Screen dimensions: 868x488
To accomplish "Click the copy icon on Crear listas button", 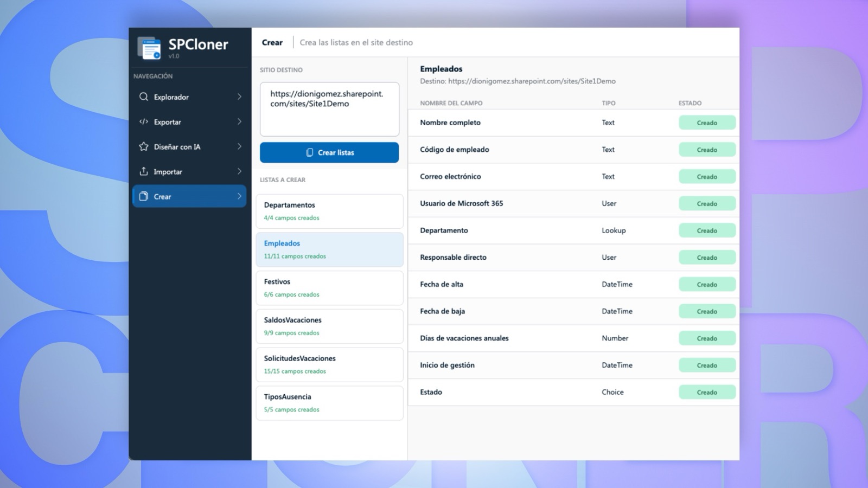I will coord(310,152).
